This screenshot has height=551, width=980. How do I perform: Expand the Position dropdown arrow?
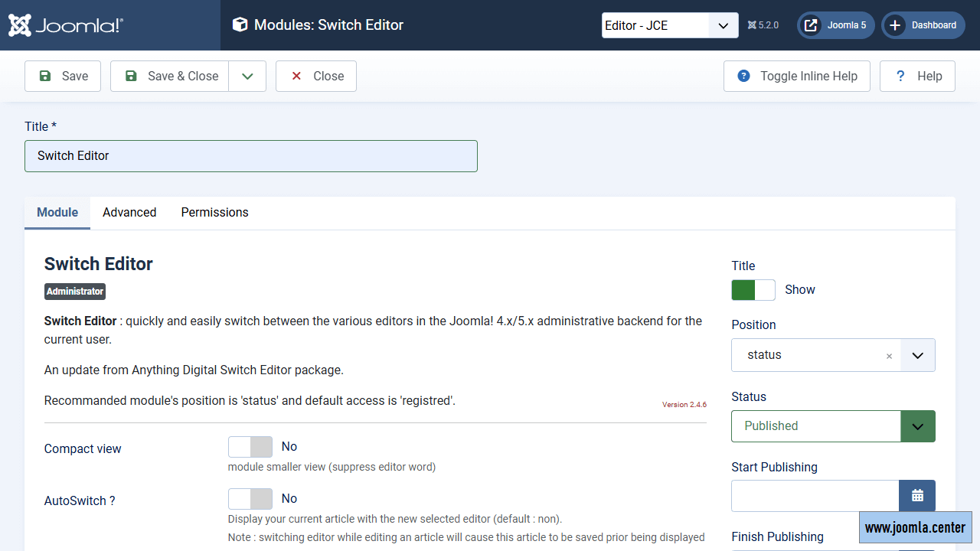[918, 355]
